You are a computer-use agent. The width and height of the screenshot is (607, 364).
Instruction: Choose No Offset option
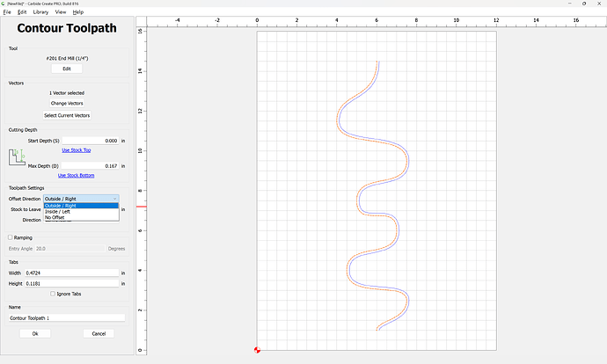81,217
